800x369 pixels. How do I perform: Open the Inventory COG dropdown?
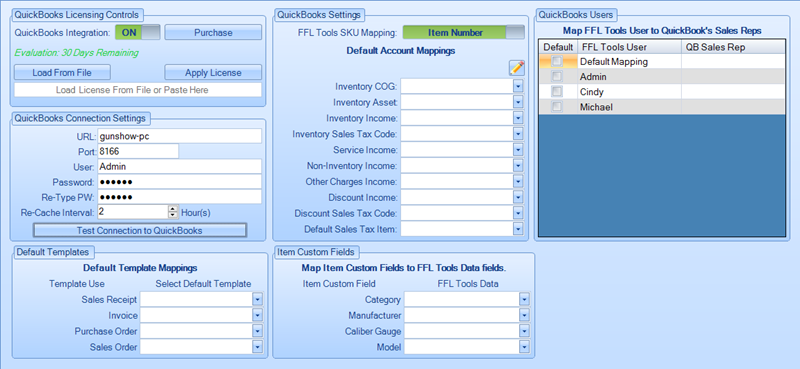518,86
